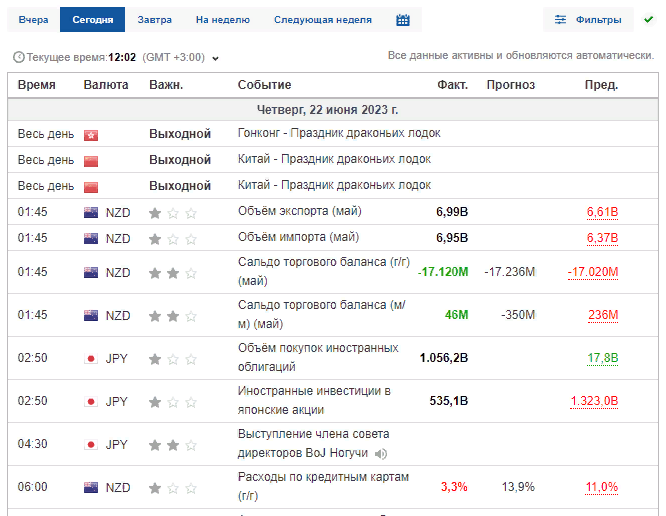
Task: Click the Событие column header
Action: [264, 85]
